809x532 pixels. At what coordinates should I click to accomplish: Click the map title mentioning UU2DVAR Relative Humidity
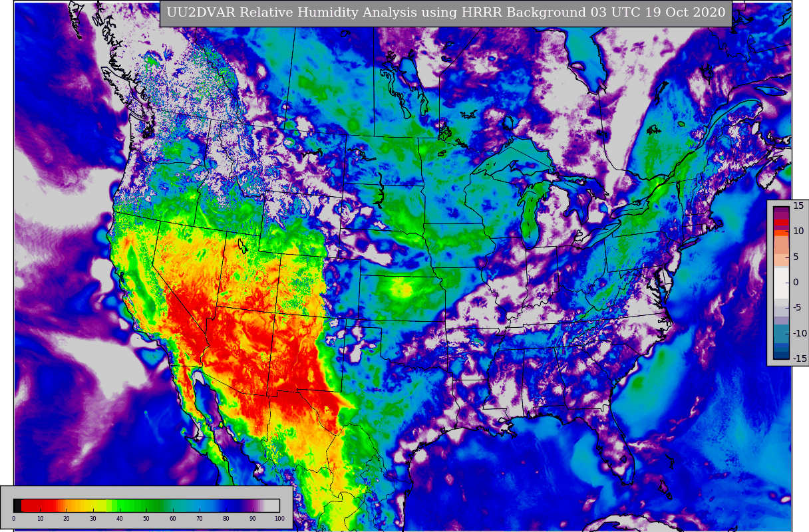tap(445, 13)
